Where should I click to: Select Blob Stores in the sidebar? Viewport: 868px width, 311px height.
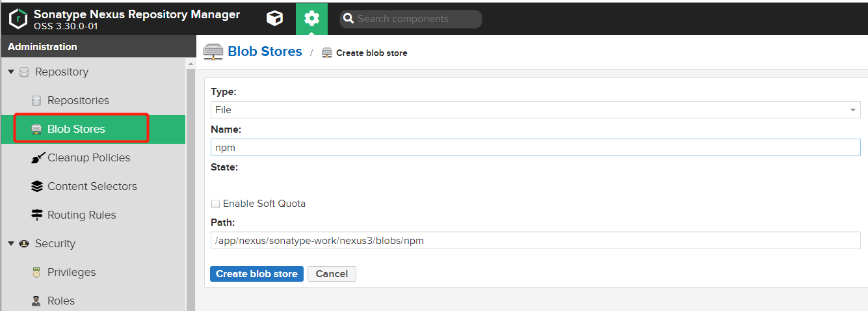(x=76, y=129)
